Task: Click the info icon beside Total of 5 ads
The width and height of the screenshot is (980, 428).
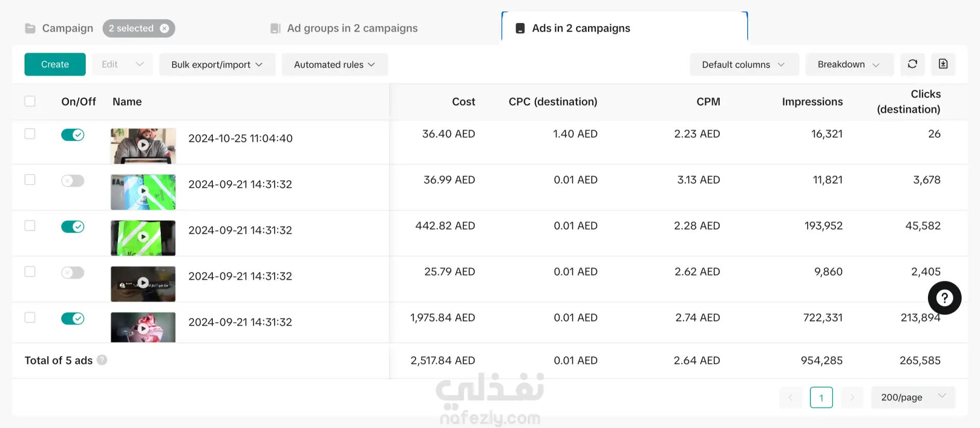Action: coord(102,360)
